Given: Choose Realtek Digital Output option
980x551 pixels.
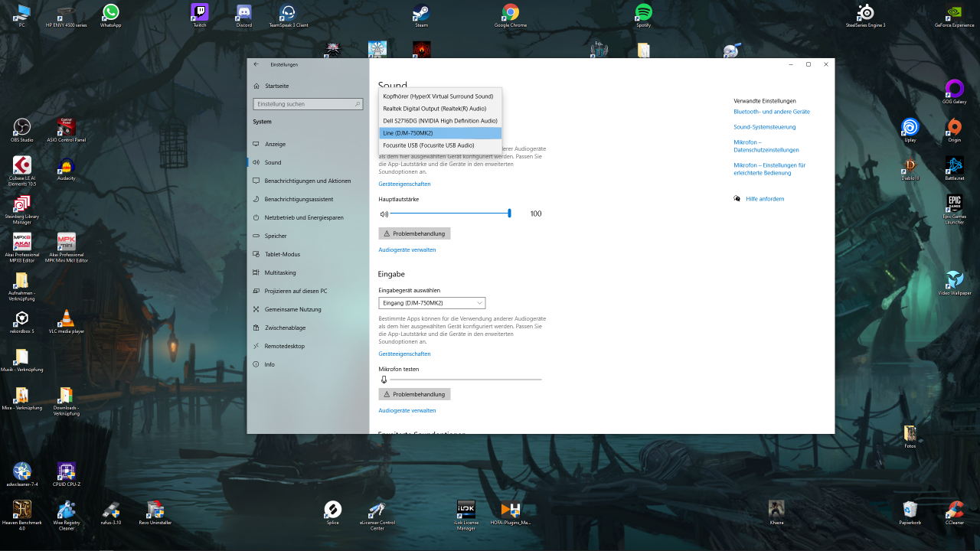Looking at the screenshot, I should pos(440,109).
